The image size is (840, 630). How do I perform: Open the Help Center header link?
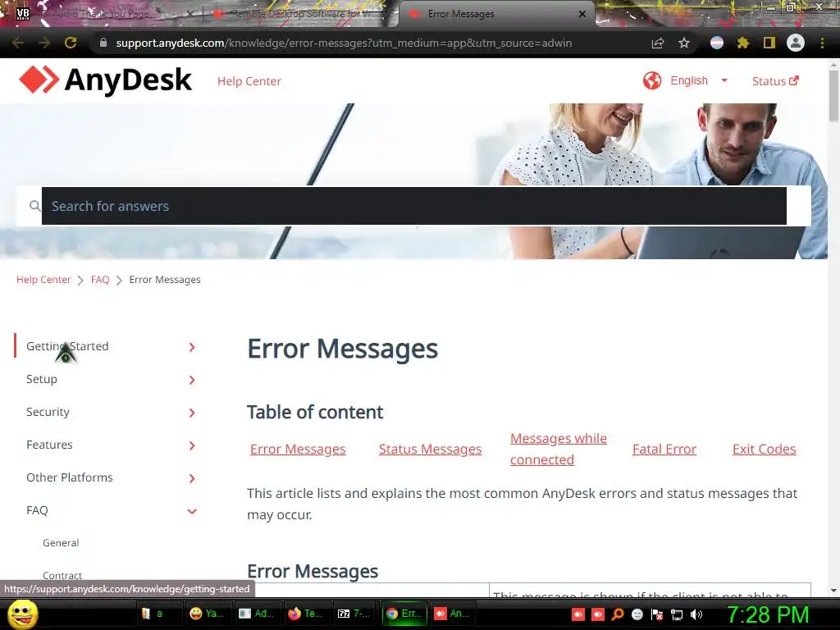pos(249,81)
